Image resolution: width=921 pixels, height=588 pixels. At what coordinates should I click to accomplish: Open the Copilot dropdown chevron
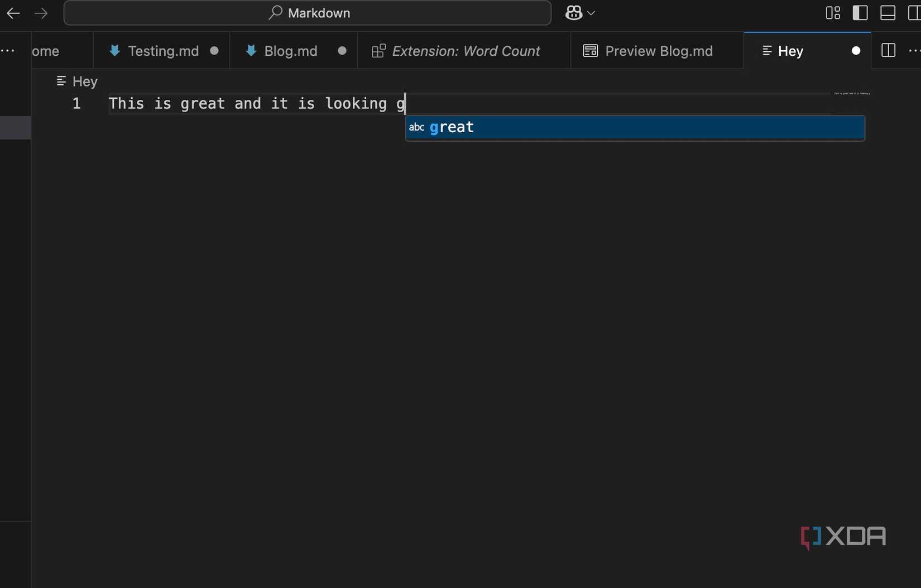pos(592,13)
